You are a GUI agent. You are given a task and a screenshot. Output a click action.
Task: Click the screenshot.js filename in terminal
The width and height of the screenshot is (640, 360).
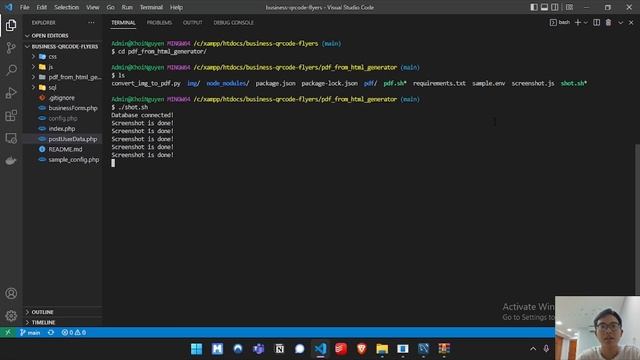point(533,83)
